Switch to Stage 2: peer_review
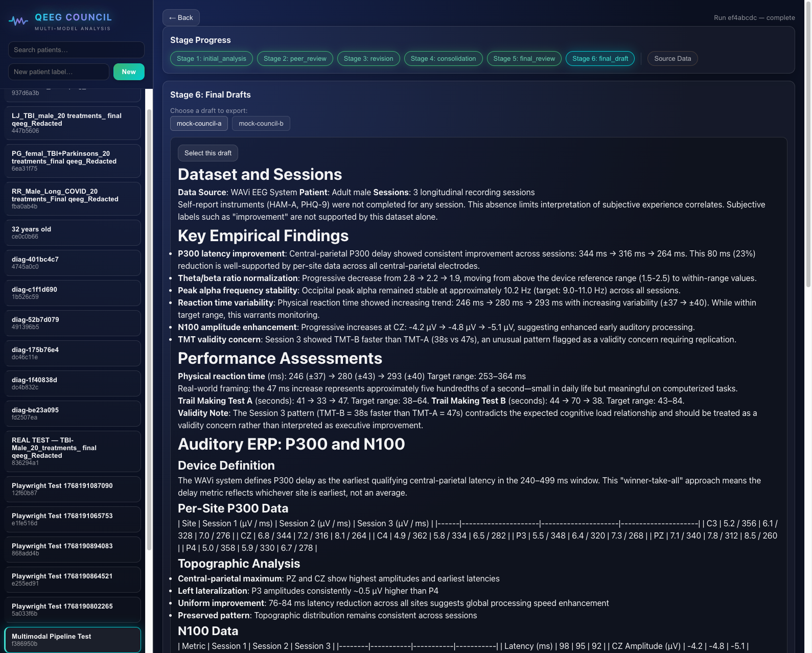812x653 pixels. 295,59
